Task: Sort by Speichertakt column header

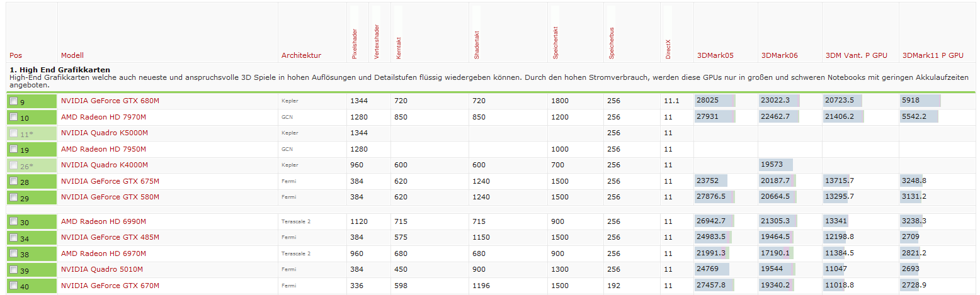Action: pyautogui.click(x=556, y=44)
